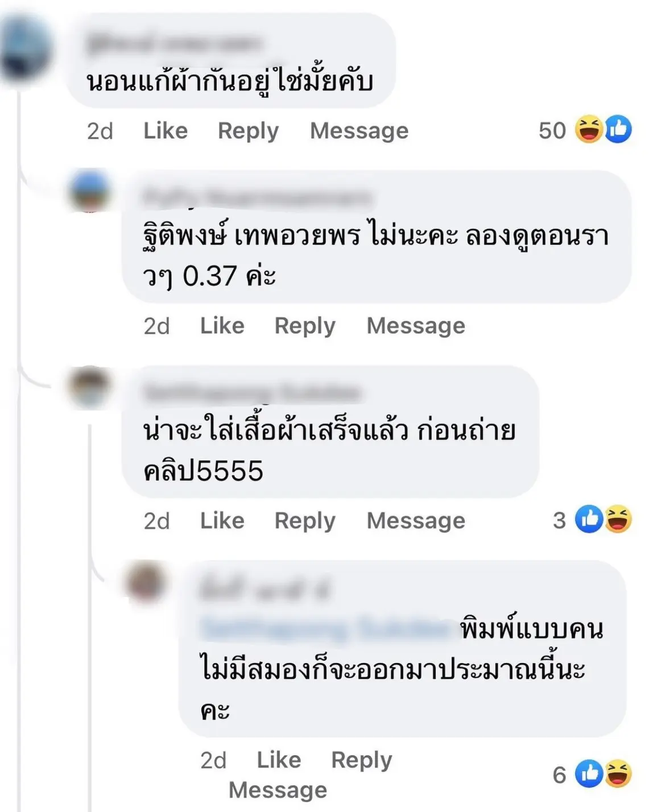The width and height of the screenshot is (653, 812).
Task: Click the laughing emoji next to 3 reactions
Action: 618,519
